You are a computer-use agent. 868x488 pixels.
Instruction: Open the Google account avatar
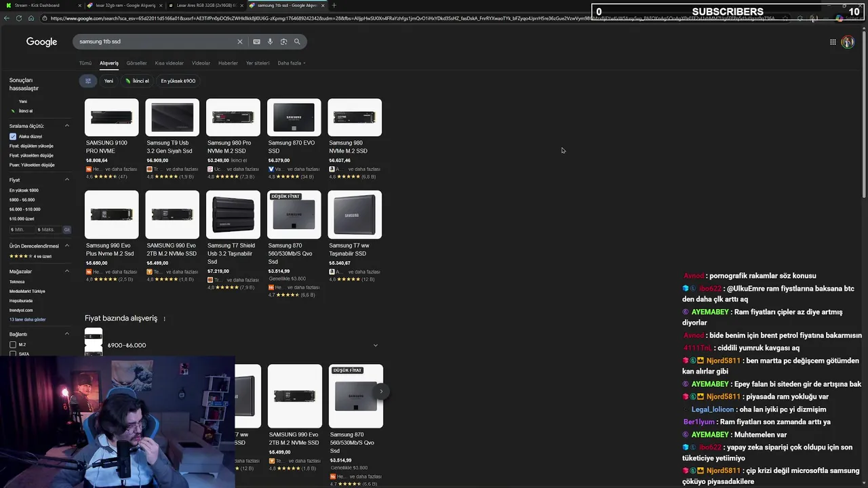[848, 42]
